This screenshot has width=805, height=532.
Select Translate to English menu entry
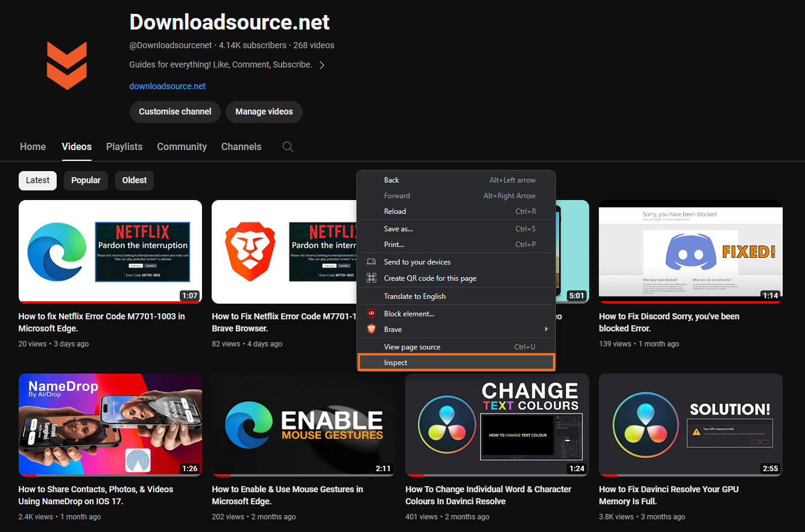click(x=456, y=296)
